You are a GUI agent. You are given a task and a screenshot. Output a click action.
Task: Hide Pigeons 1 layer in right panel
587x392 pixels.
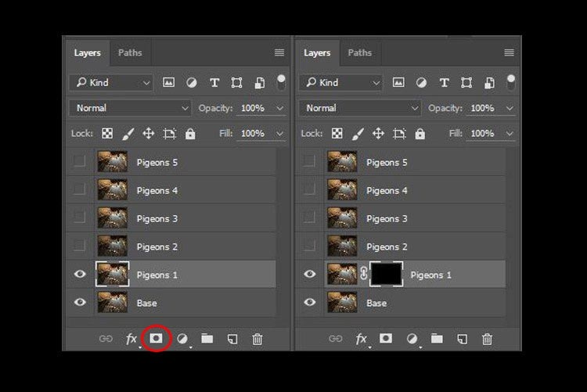tap(310, 274)
